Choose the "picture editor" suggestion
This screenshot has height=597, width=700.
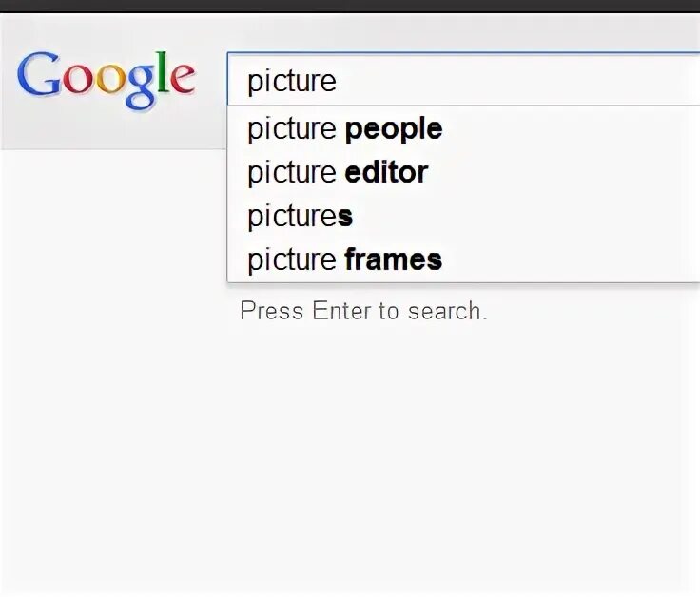coord(338,173)
